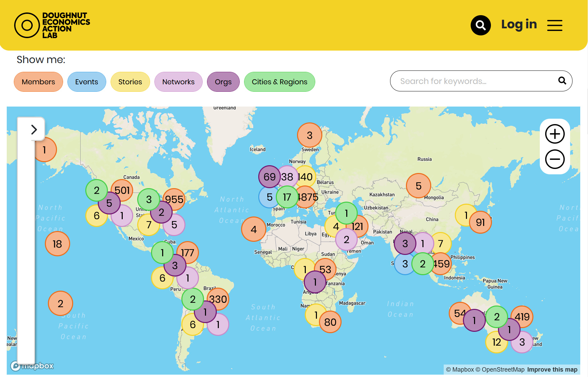Click the Search for keywords field
This screenshot has height=377, width=588.
(x=472, y=81)
